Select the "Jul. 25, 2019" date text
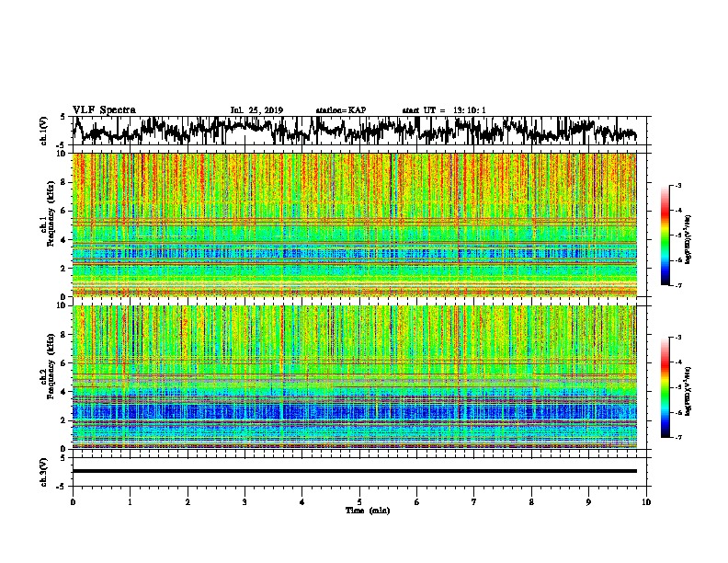The image size is (728, 563). point(256,110)
